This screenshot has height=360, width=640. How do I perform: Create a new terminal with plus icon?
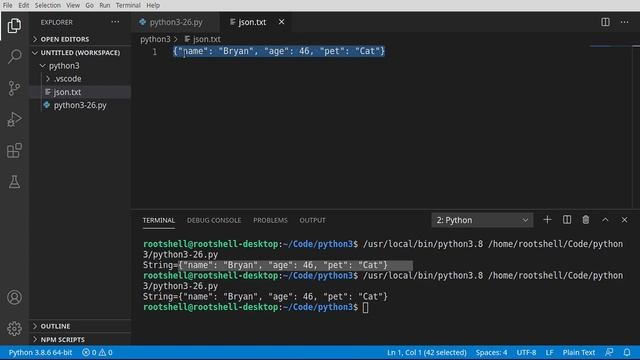(x=547, y=220)
